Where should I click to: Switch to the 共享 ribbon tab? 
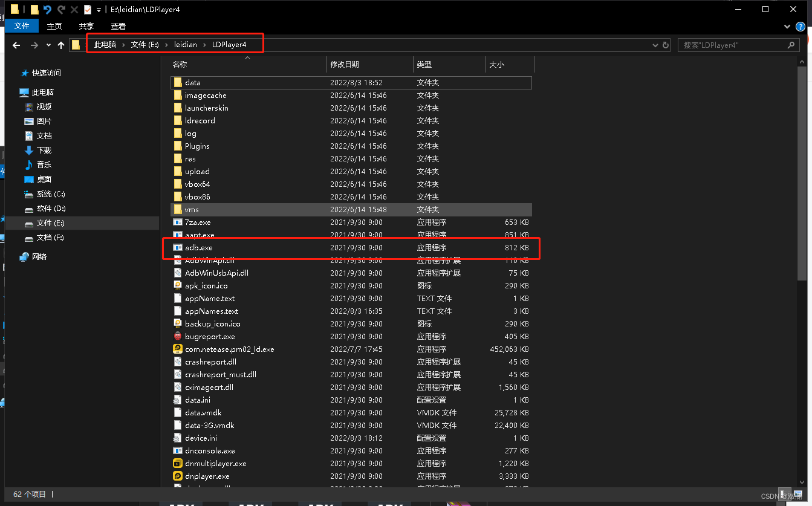point(86,26)
